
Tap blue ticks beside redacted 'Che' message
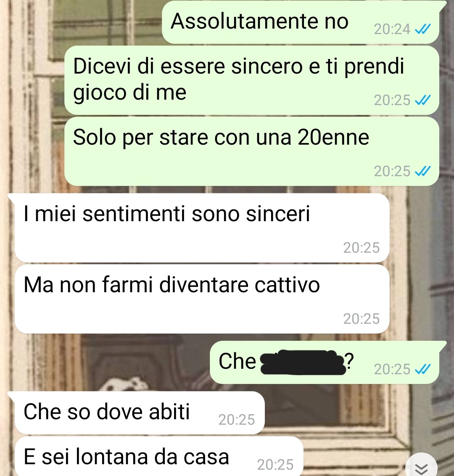(422, 369)
